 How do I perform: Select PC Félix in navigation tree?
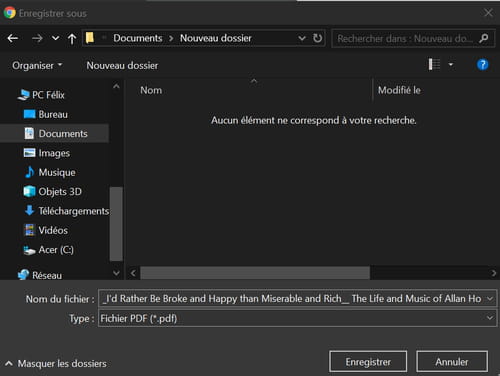click(48, 95)
